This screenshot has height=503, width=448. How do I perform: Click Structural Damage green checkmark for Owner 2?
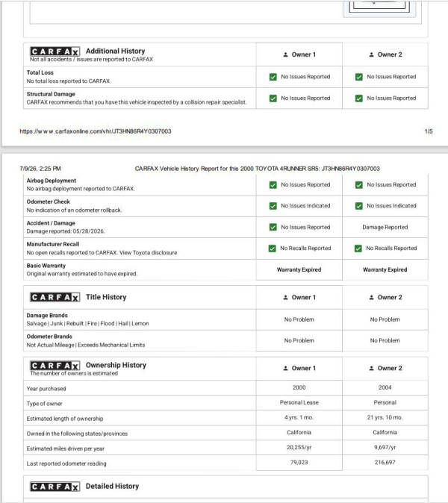(x=359, y=99)
